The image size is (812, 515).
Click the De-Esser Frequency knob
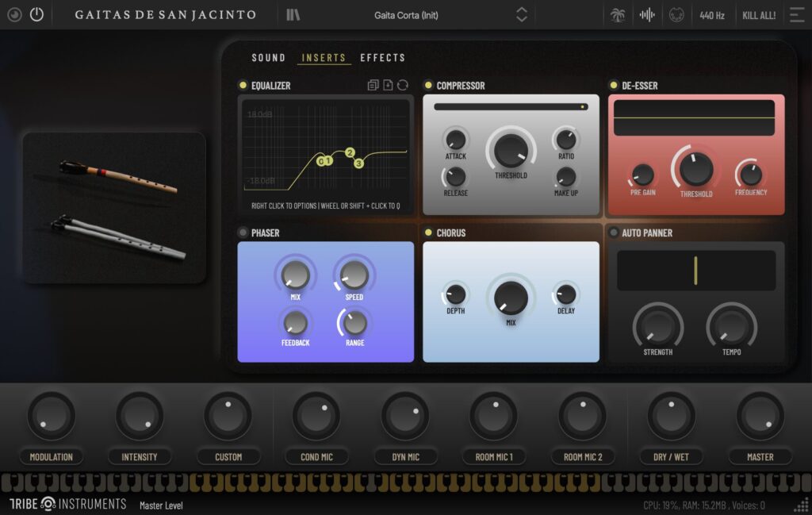coord(751,175)
